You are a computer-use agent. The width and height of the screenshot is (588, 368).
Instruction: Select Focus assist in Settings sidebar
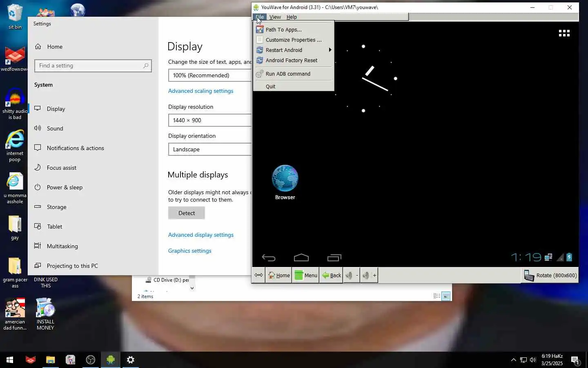click(93, 168)
